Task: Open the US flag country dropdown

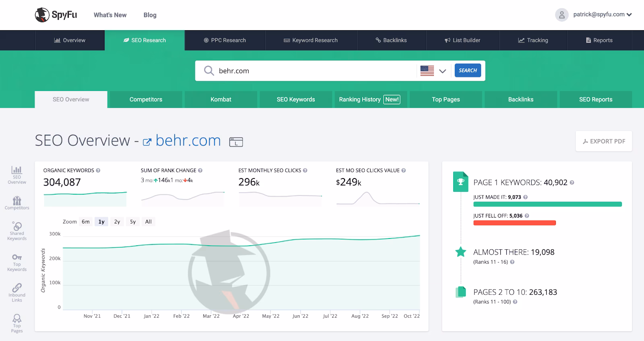Action: 433,71
